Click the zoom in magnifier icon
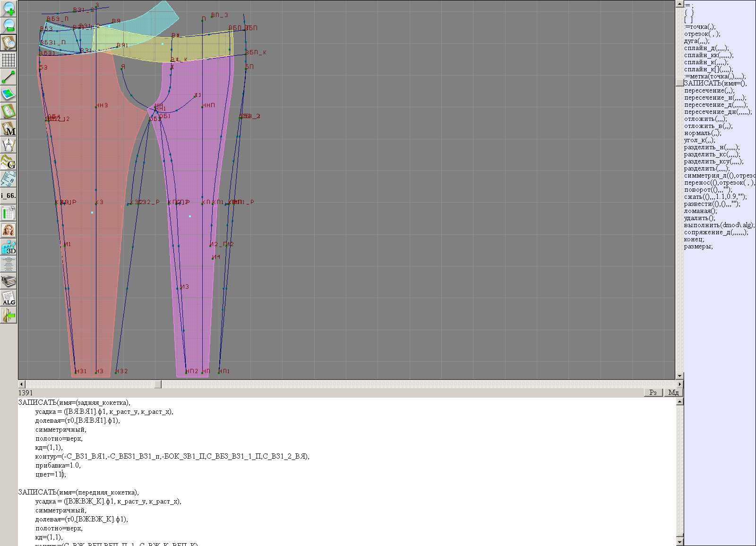This screenshot has height=546, width=756. click(9, 9)
